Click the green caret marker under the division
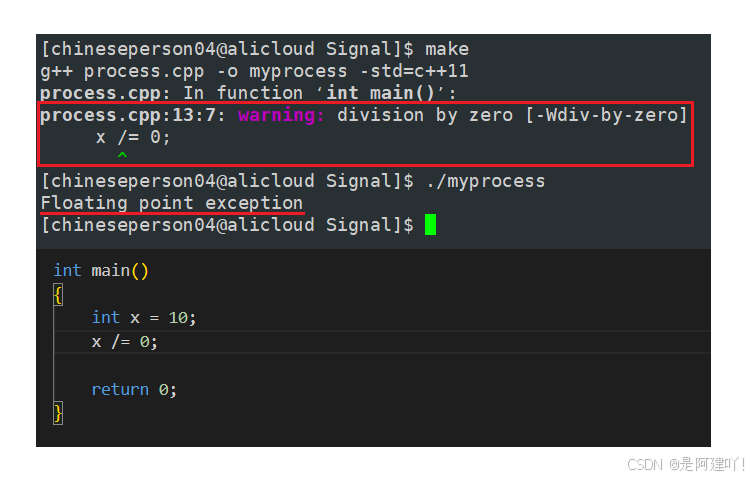 click(122, 155)
